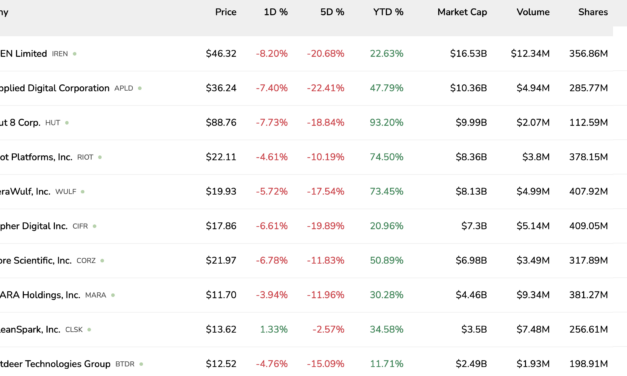Sort by the 5D % column header
Viewport: 627px width, 376px height.
click(332, 12)
